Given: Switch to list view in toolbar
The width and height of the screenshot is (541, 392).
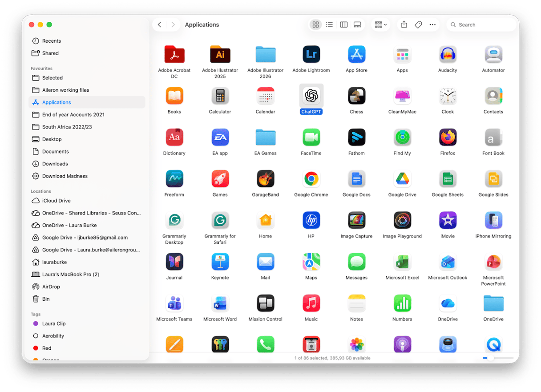Looking at the screenshot, I should pyautogui.click(x=329, y=24).
